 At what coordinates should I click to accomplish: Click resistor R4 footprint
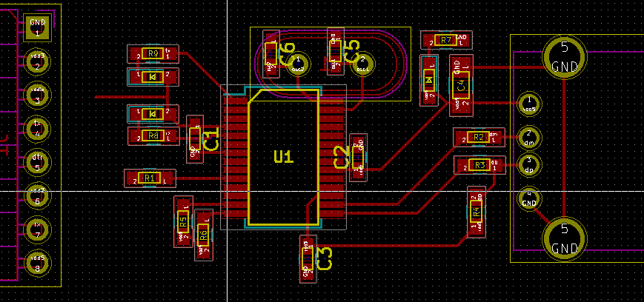[477, 212]
